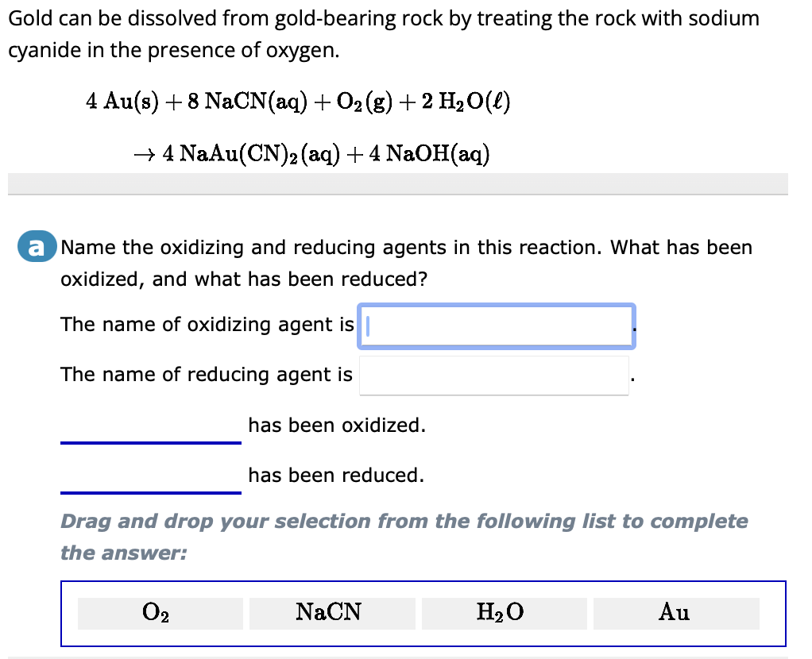Click the active highlighted input field
The height and width of the screenshot is (659, 812).
coord(496,326)
